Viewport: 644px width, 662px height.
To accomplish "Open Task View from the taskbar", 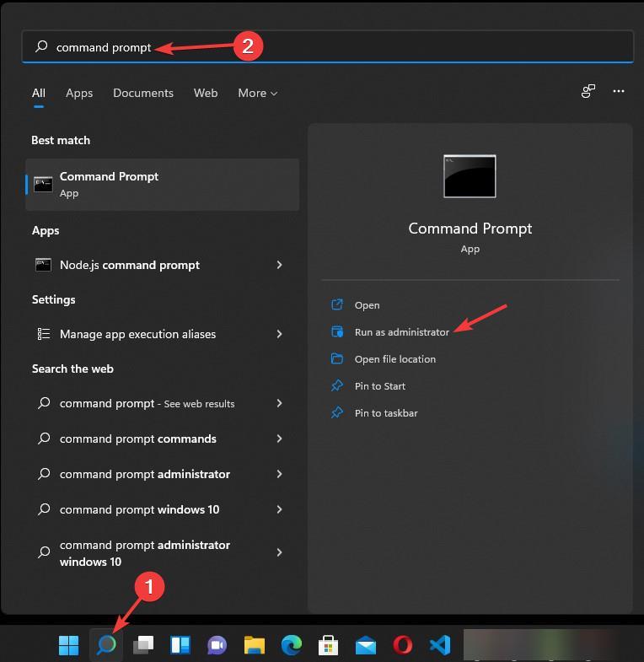I will 143,644.
